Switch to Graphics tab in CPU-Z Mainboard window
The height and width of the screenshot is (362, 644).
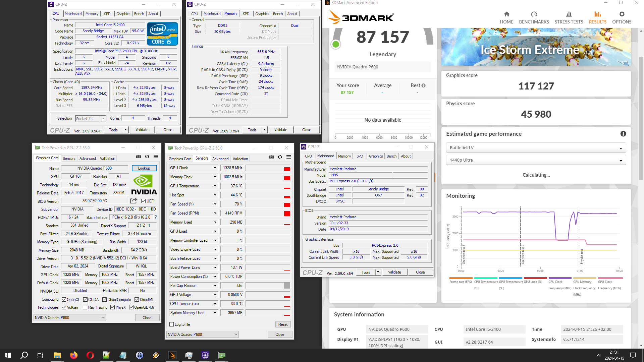pos(376,156)
